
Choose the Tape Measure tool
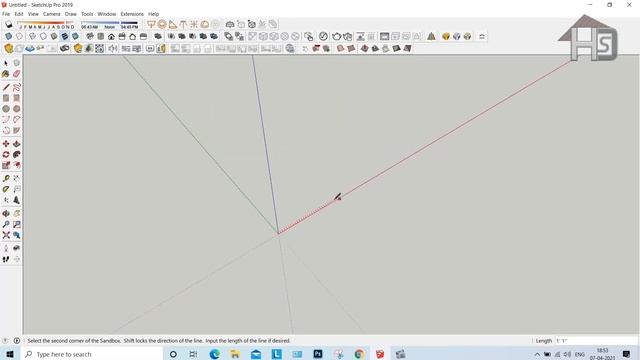6,178
